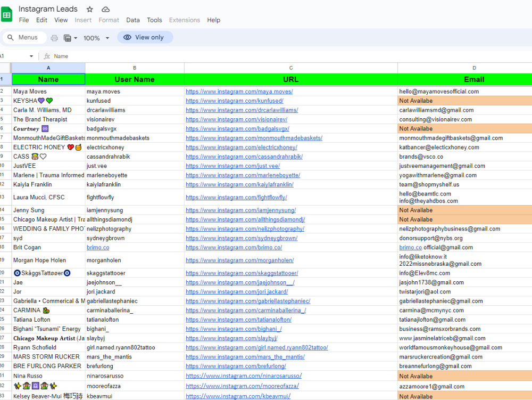Open the morganholen Instagram link

coord(239,260)
